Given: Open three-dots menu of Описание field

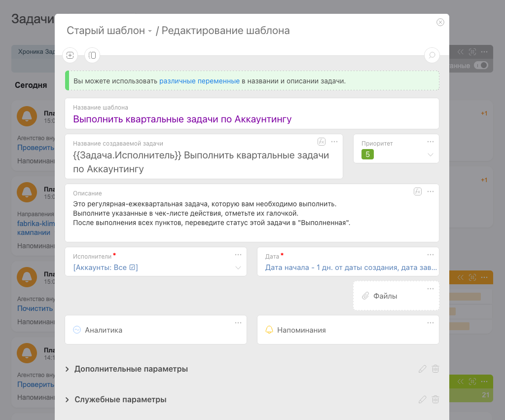Looking at the screenshot, I should tap(430, 191).
